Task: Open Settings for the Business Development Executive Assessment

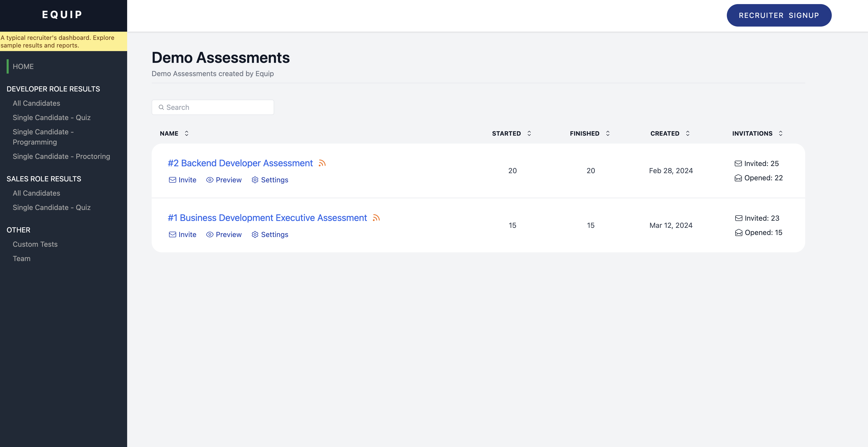Action: [x=270, y=235]
